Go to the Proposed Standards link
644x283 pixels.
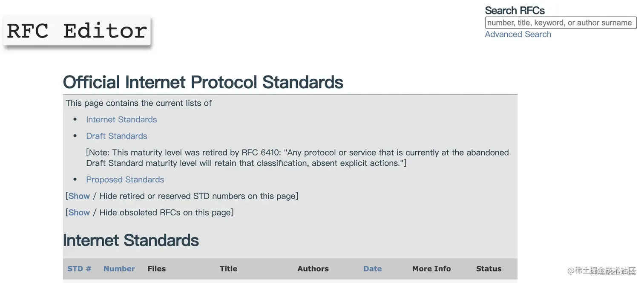(x=125, y=180)
